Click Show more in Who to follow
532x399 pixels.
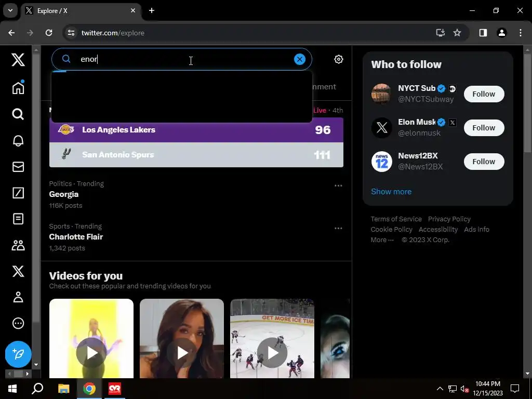coord(391,191)
